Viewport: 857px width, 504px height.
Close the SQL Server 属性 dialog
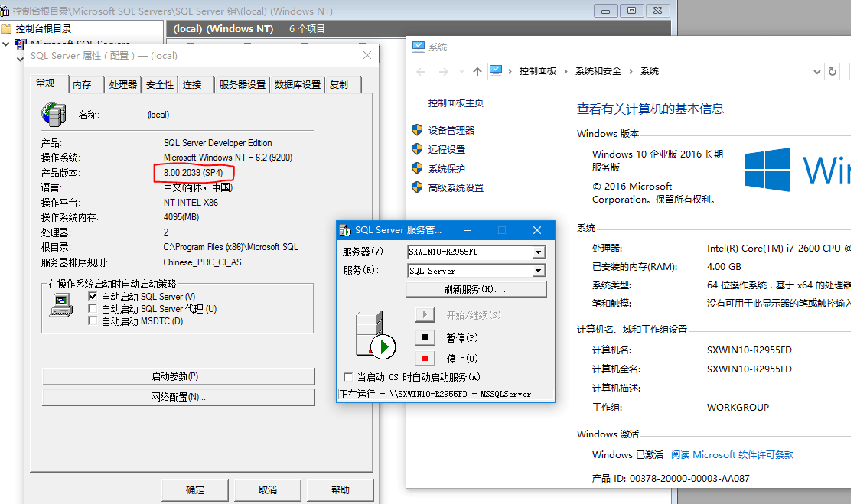[x=367, y=55]
